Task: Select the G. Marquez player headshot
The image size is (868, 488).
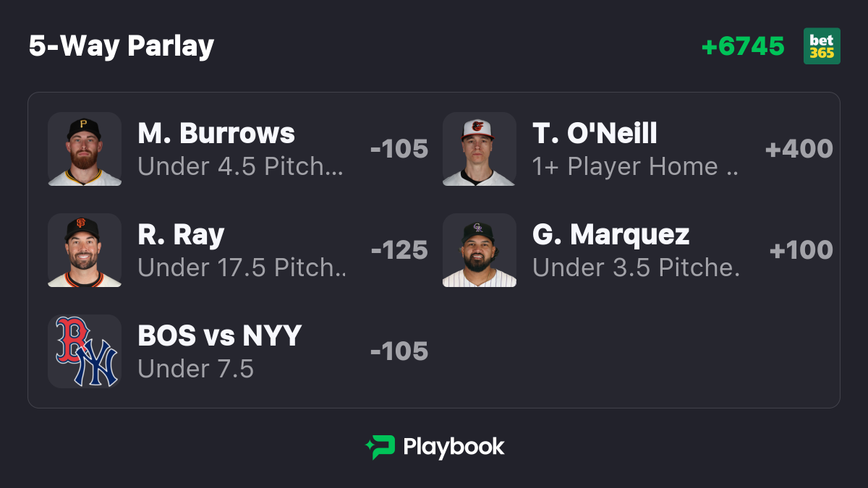Action: click(x=480, y=250)
